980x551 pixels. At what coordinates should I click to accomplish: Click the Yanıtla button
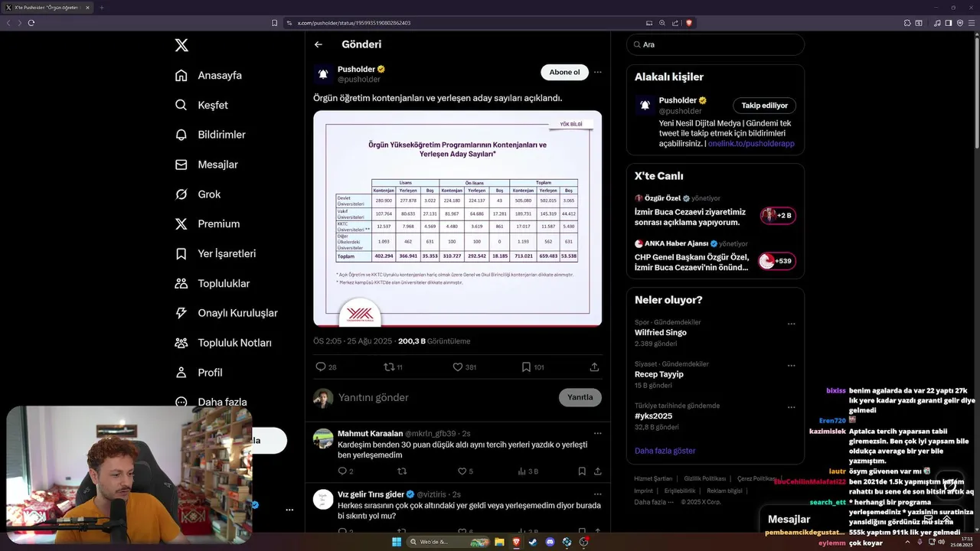click(x=580, y=397)
